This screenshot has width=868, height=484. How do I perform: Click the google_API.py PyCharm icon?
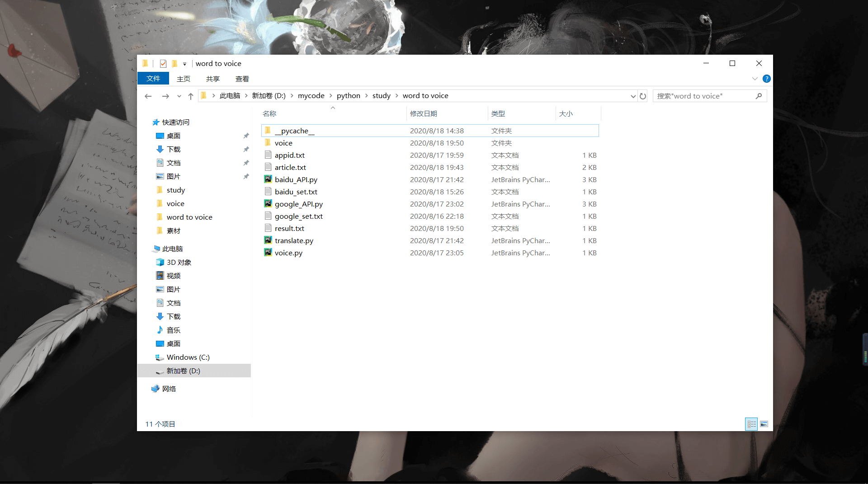coord(268,203)
